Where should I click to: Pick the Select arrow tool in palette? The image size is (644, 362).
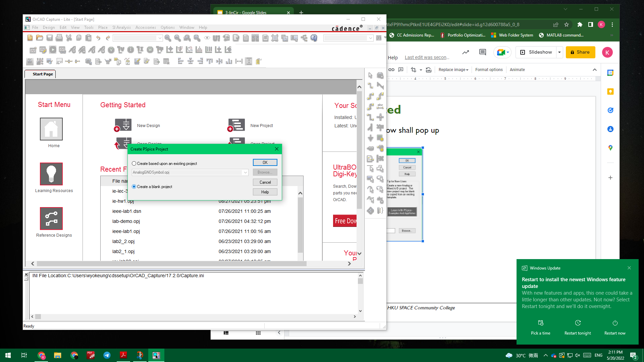pos(370,75)
